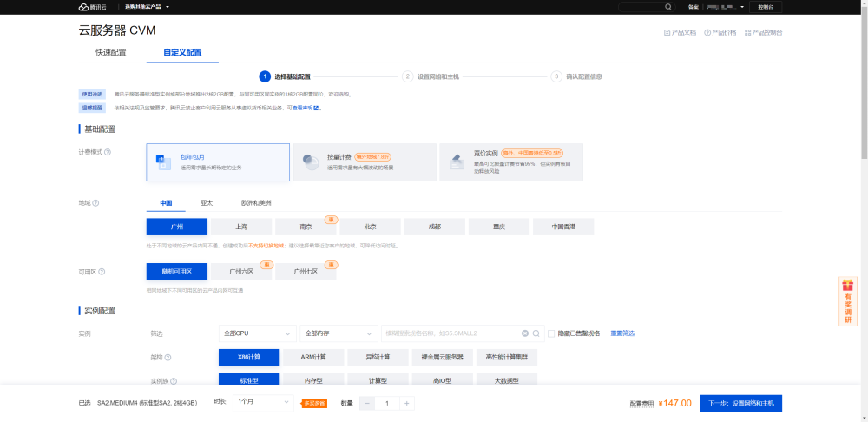Open the 有奖调研 survey gift widget
Screen dimensions: 868x422
click(x=847, y=301)
